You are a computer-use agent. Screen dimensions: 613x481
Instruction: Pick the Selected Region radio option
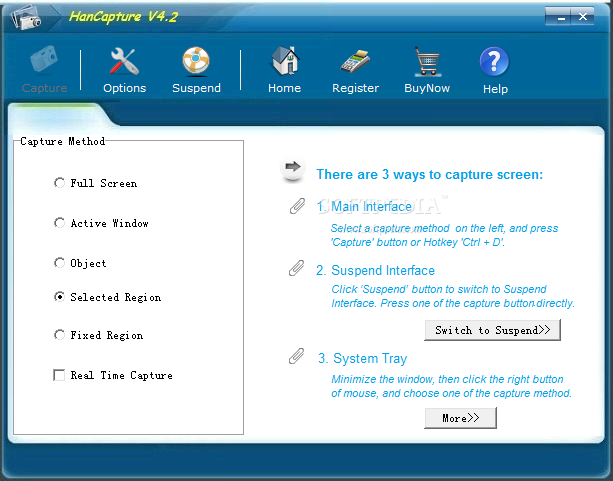click(59, 297)
